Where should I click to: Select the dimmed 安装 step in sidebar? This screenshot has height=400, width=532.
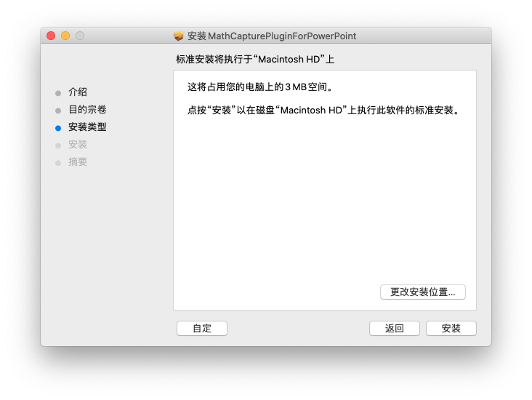tap(78, 144)
